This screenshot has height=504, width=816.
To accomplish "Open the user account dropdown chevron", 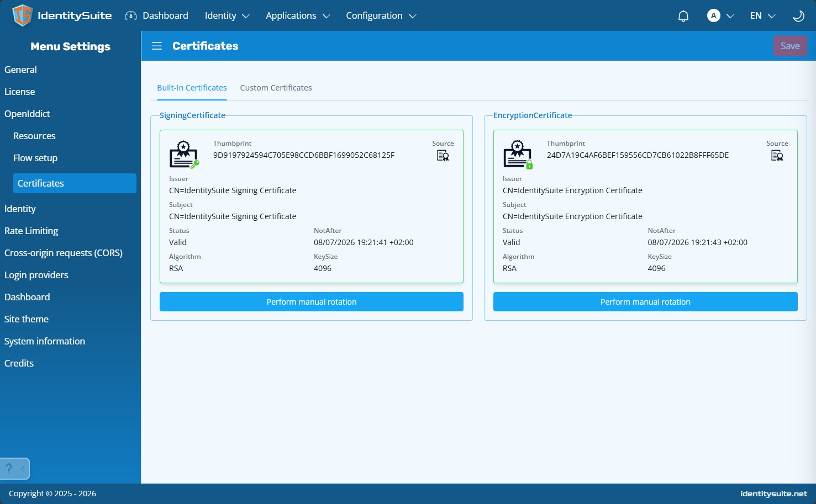I will [730, 16].
